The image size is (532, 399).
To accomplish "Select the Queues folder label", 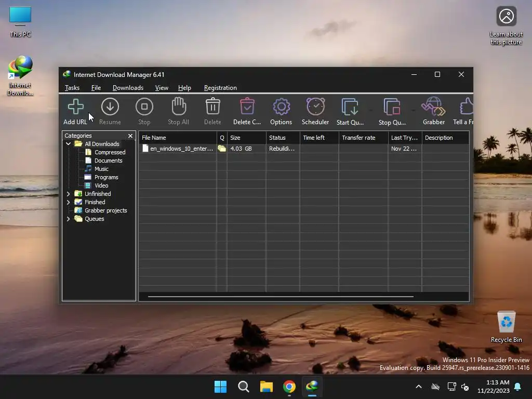I will coord(95,219).
